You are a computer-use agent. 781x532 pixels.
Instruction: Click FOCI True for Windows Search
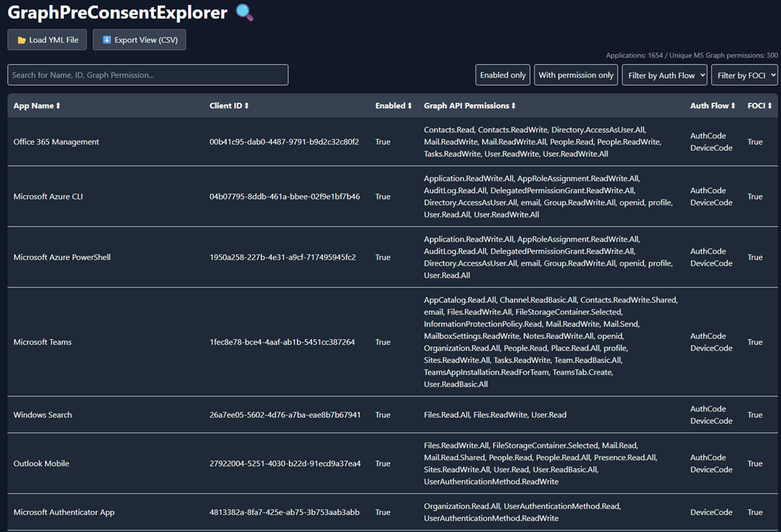click(755, 415)
